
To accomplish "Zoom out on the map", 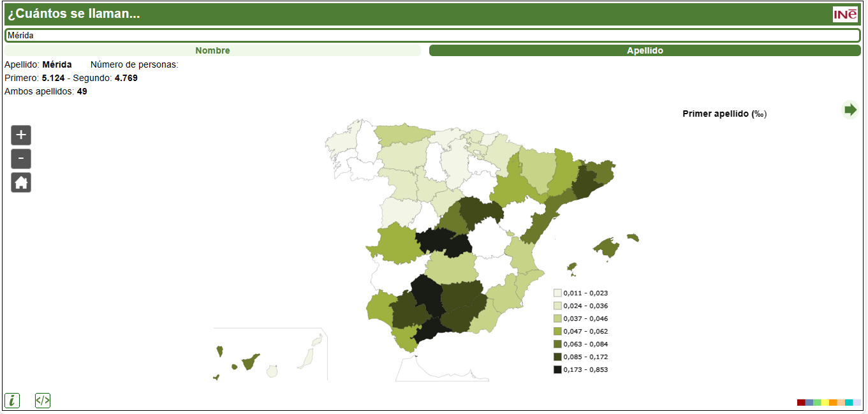I will 21,159.
